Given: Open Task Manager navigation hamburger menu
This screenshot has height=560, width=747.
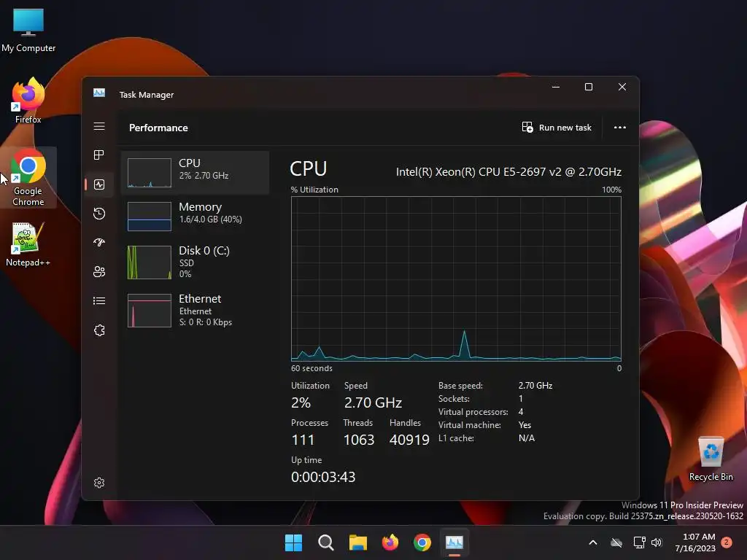Looking at the screenshot, I should coord(99,126).
